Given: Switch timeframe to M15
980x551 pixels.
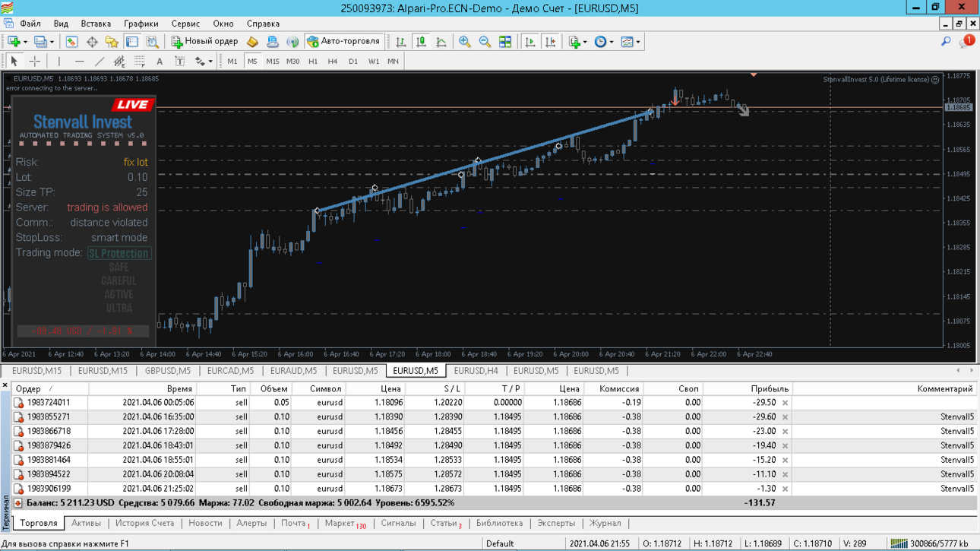Looking at the screenshot, I should [x=272, y=61].
